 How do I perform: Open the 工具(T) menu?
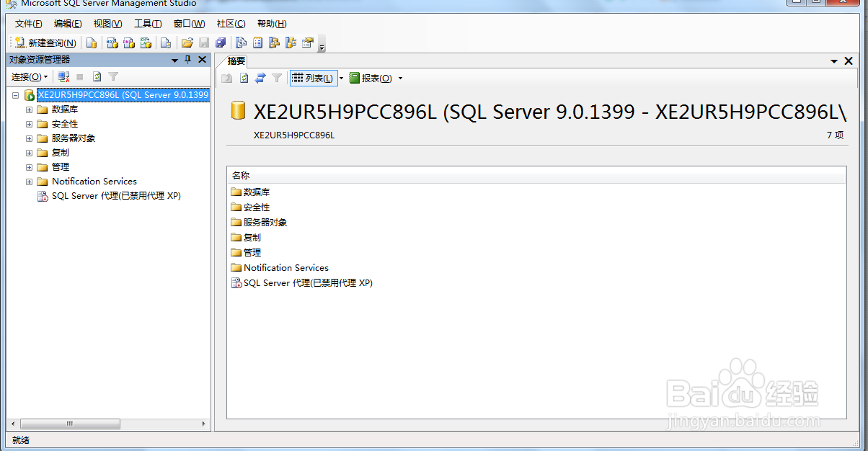point(148,24)
